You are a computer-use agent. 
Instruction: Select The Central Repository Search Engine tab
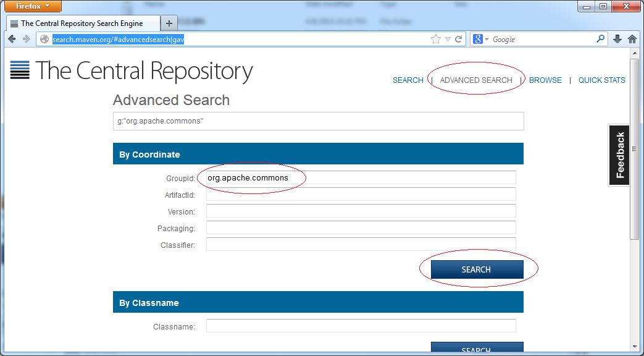83,23
